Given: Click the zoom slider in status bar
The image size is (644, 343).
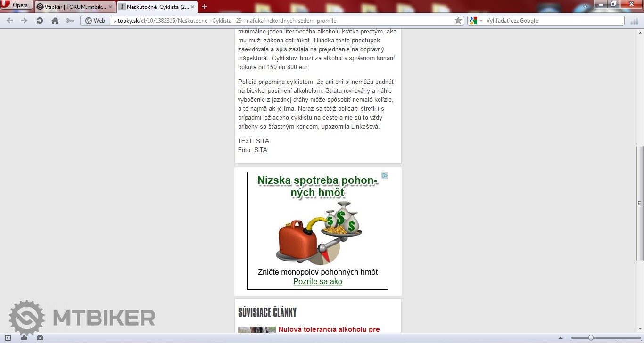Looking at the screenshot, I should click(x=591, y=338).
